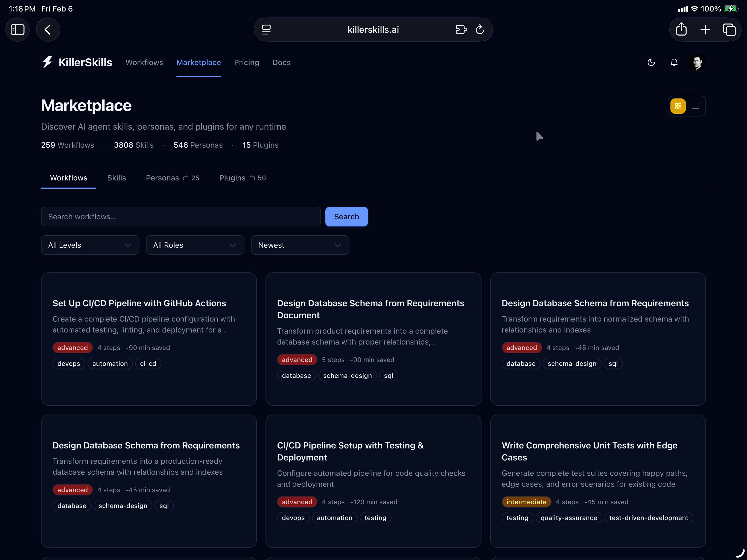The width and height of the screenshot is (747, 560).
Task: Open the All Roles dropdown
Action: [195, 245]
